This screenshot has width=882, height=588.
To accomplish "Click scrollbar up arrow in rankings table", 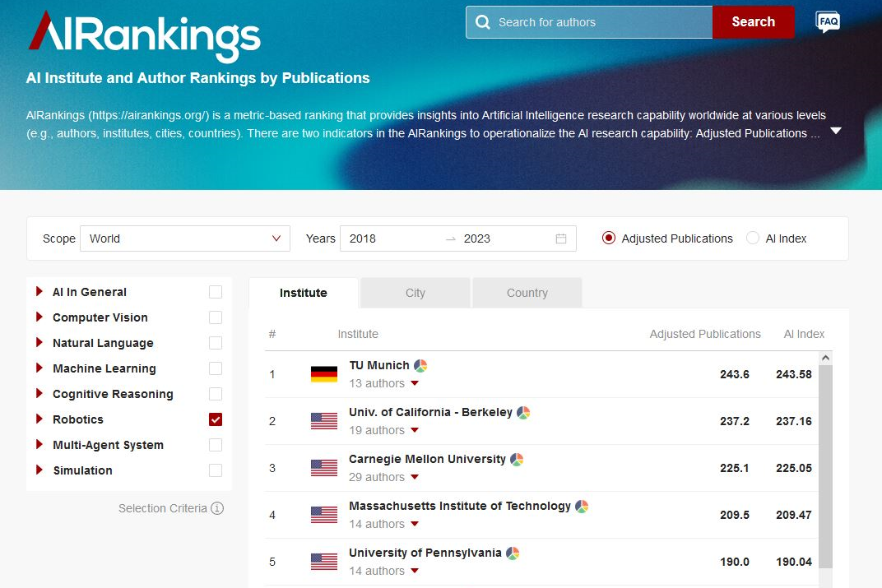I will (x=825, y=358).
